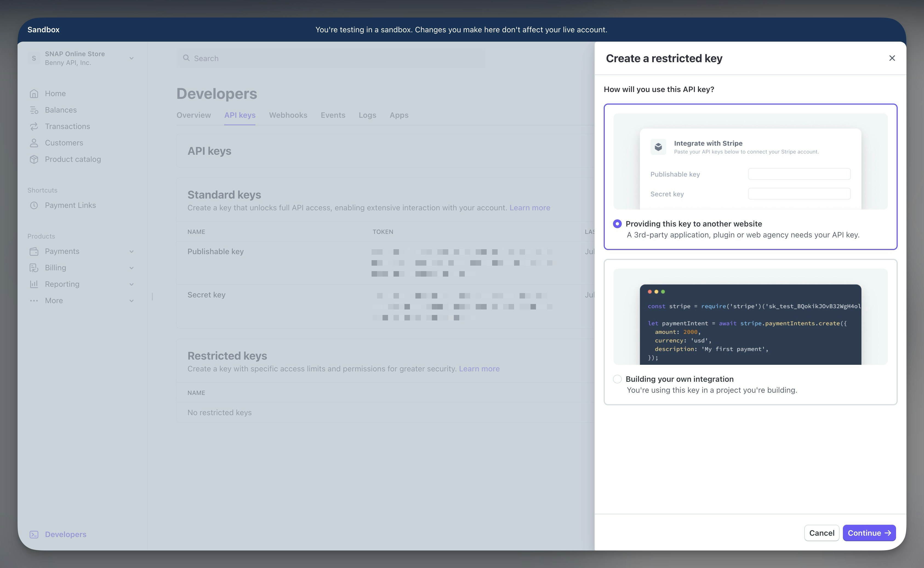Expand the Payments submenu chevron
Image resolution: width=924 pixels, height=568 pixels.
coord(132,252)
